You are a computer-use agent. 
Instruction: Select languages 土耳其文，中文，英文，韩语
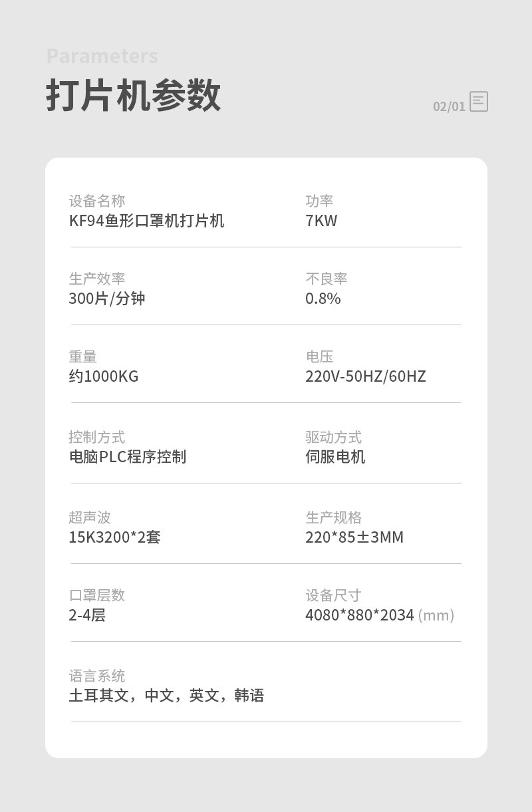tap(166, 696)
